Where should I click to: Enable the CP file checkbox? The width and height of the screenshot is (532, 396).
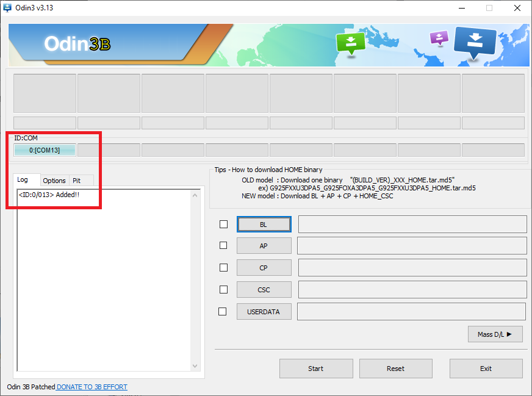[x=223, y=267]
